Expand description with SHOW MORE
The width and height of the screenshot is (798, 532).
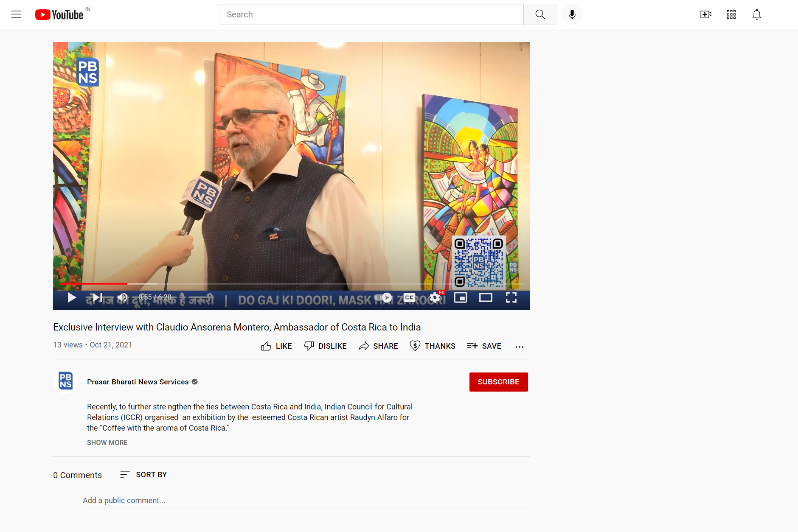tap(107, 442)
